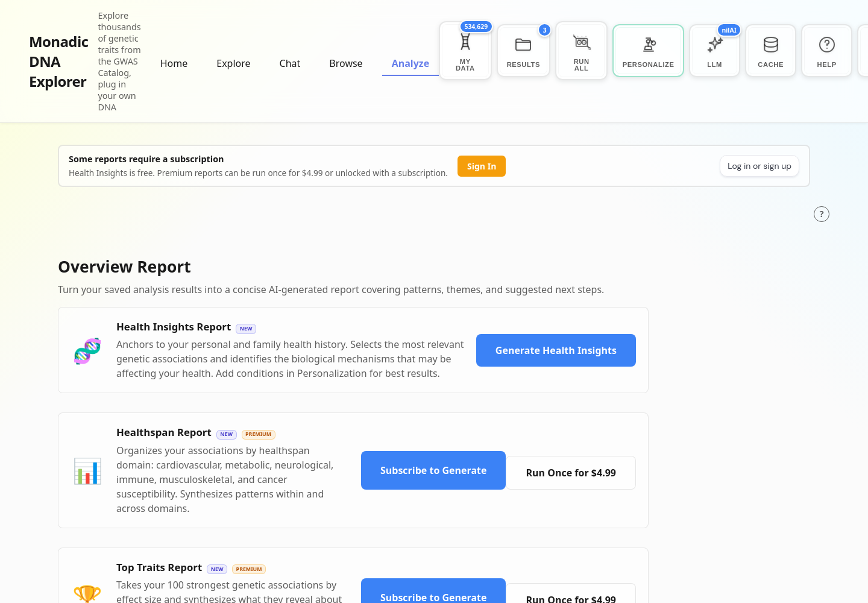Click Log in or sign up button
Viewport: 868px width, 603px height.
(x=759, y=166)
